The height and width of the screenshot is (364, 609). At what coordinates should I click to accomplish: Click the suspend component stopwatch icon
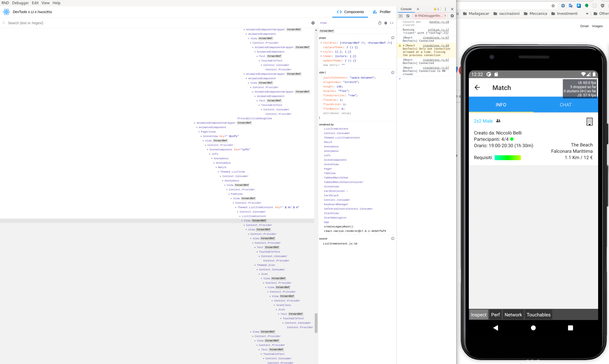(x=380, y=23)
